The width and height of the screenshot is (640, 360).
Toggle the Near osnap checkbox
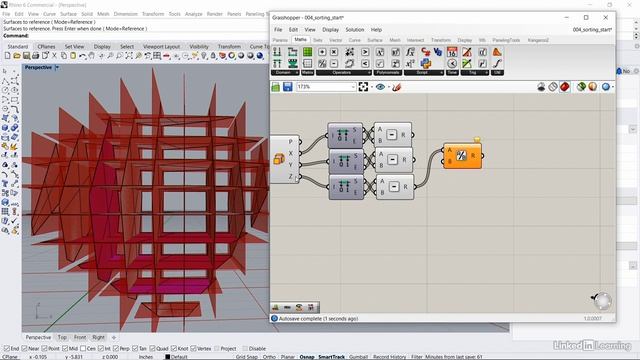[24, 349]
